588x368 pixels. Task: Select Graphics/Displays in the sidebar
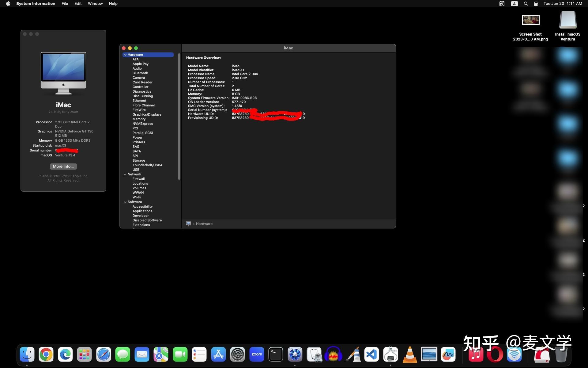click(147, 115)
